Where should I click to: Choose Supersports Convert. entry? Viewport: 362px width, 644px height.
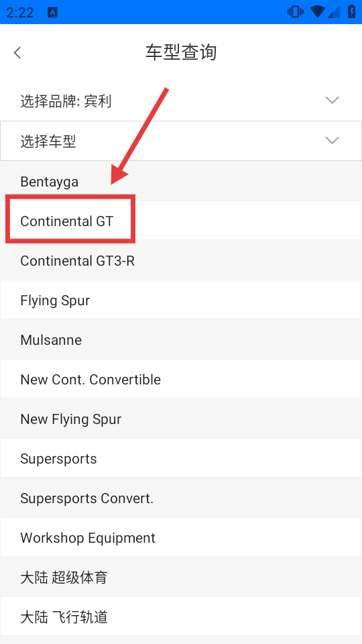[181, 498]
